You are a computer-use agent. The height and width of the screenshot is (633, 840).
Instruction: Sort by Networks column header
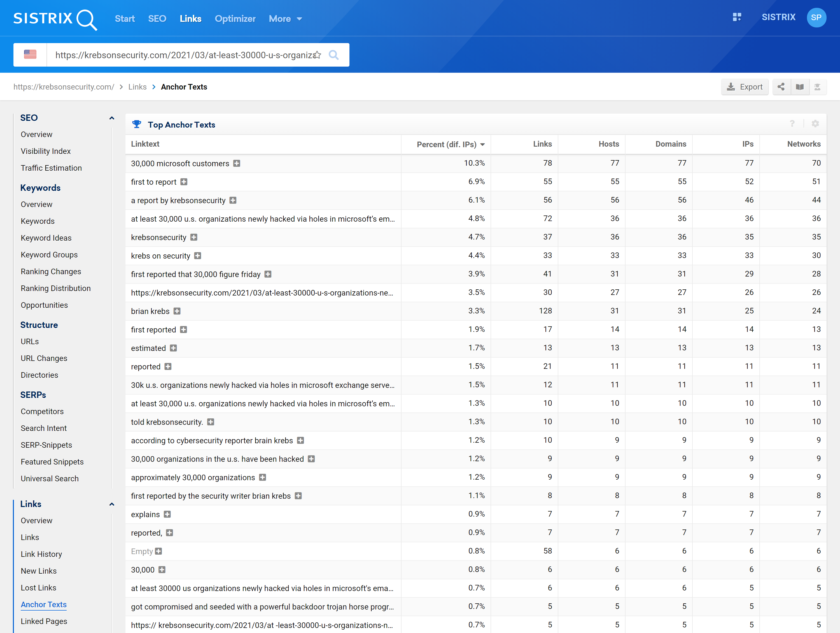point(804,144)
